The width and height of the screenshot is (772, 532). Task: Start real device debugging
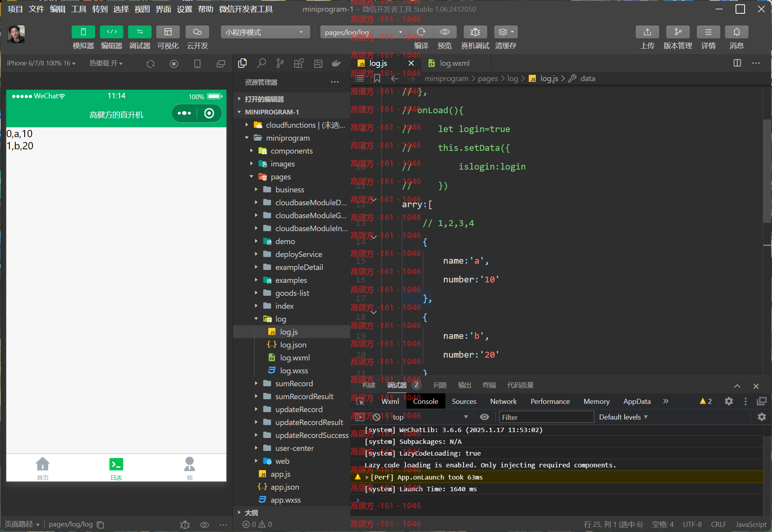click(x=475, y=32)
